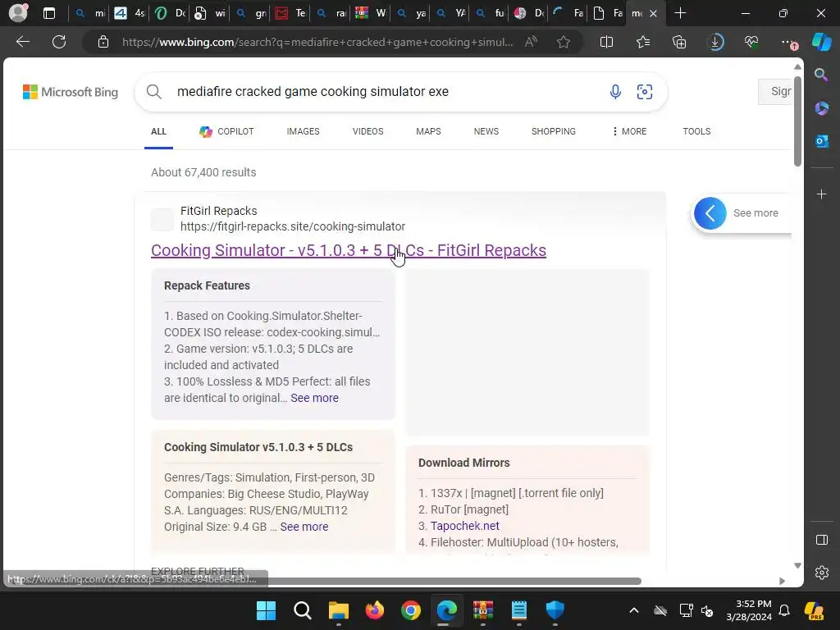Open Microsoft 365 in Edge sidebar

pyautogui.click(x=821, y=108)
